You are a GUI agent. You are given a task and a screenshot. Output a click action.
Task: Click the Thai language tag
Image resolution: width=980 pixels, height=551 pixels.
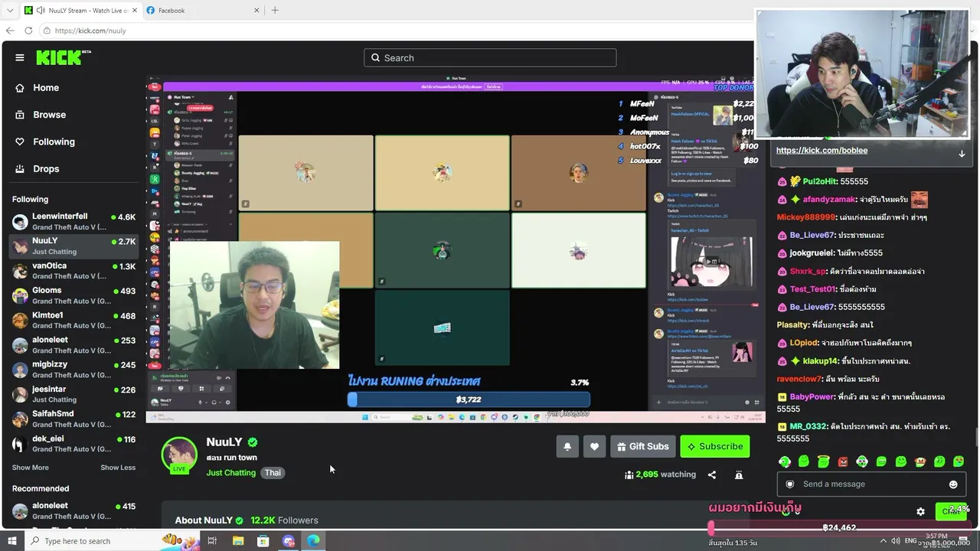click(273, 473)
